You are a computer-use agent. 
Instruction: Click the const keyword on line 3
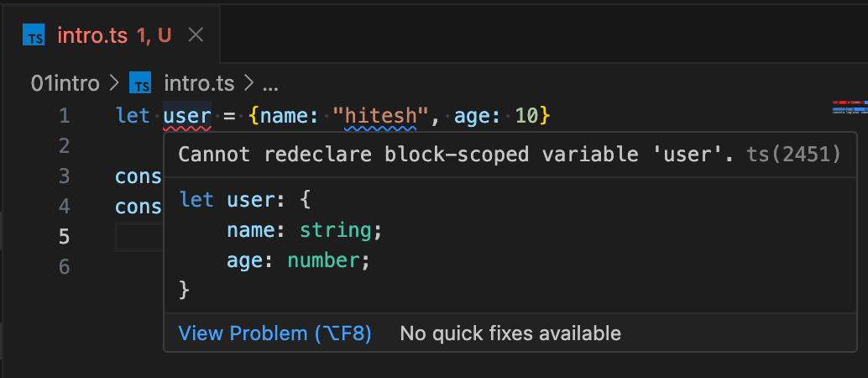(139, 176)
